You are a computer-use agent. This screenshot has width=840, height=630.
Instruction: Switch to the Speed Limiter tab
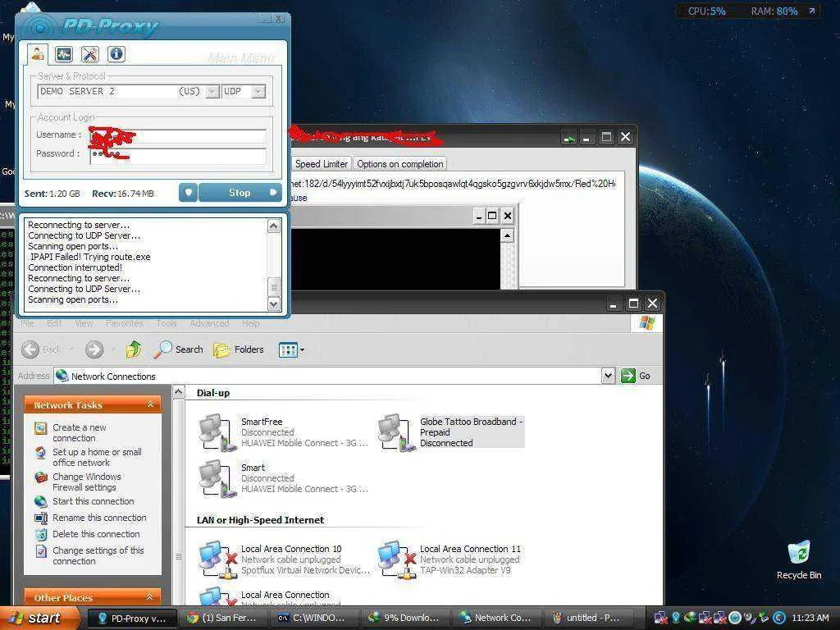pos(322,164)
